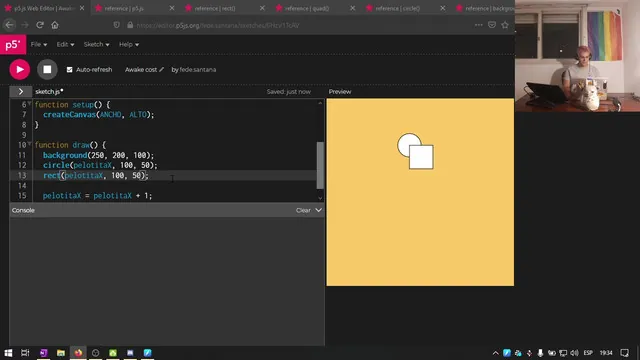Image resolution: width=640 pixels, height=360 pixels.
Task: Open the fede.santana author link
Action: pyautogui.click(x=198, y=70)
